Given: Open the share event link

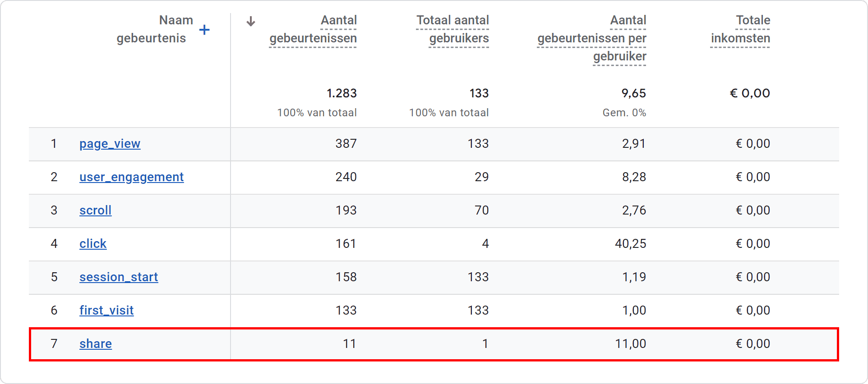Looking at the screenshot, I should (x=96, y=344).
